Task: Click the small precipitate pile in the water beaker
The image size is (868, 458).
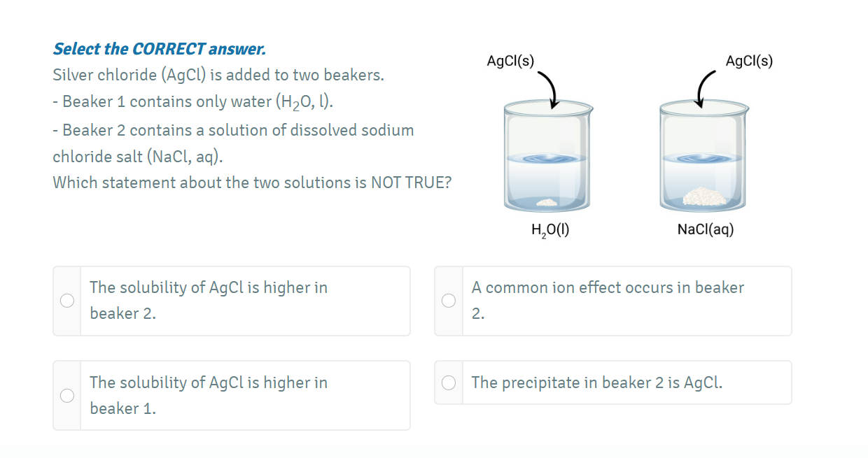Action: 546,203
